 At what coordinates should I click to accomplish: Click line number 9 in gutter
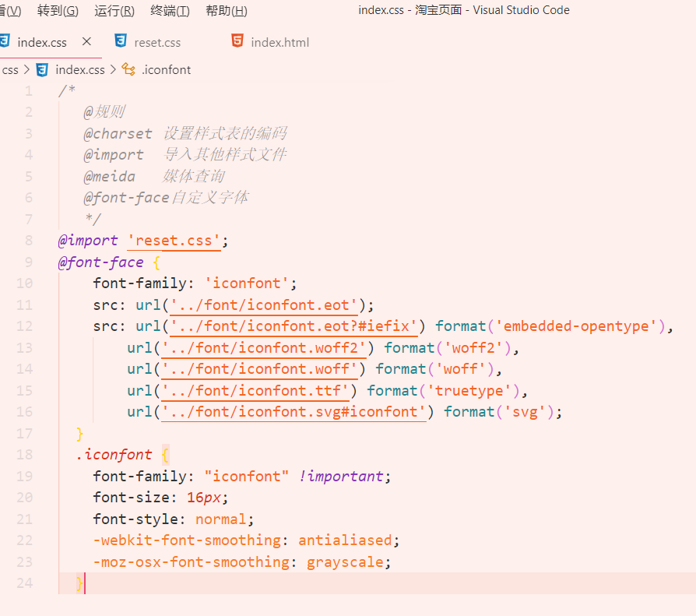click(x=28, y=262)
